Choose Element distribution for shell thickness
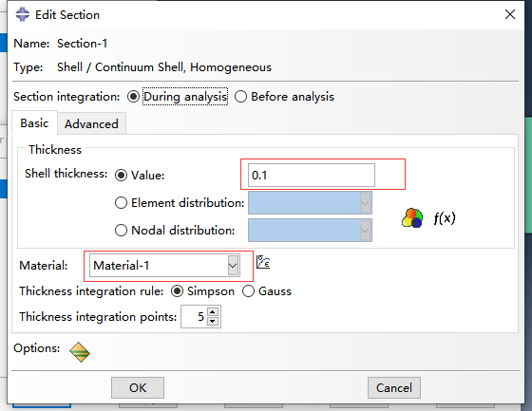This screenshot has width=532, height=411. coord(121,203)
